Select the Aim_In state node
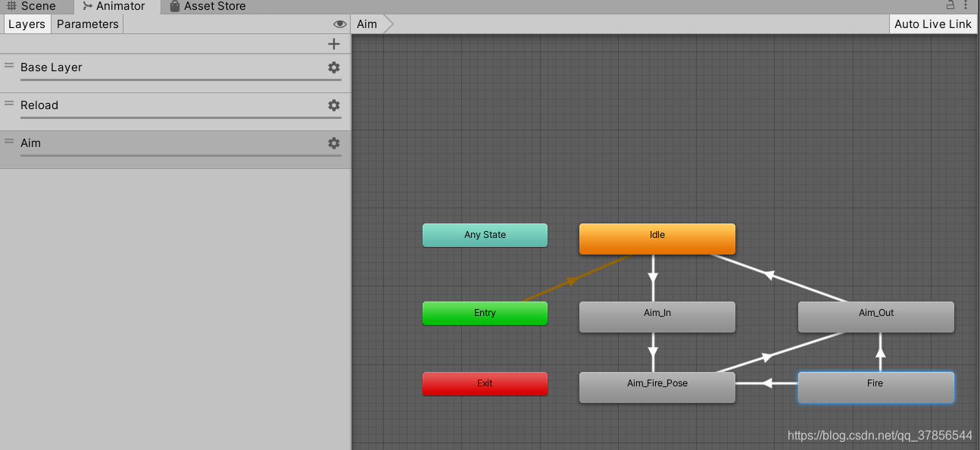The image size is (980, 450). [x=657, y=317]
